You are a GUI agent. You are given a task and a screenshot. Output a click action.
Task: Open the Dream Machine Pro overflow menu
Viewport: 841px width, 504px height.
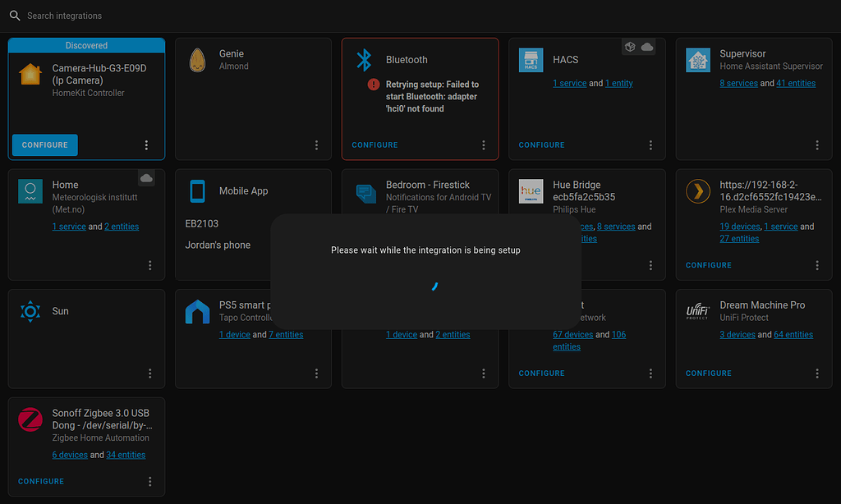(x=817, y=373)
